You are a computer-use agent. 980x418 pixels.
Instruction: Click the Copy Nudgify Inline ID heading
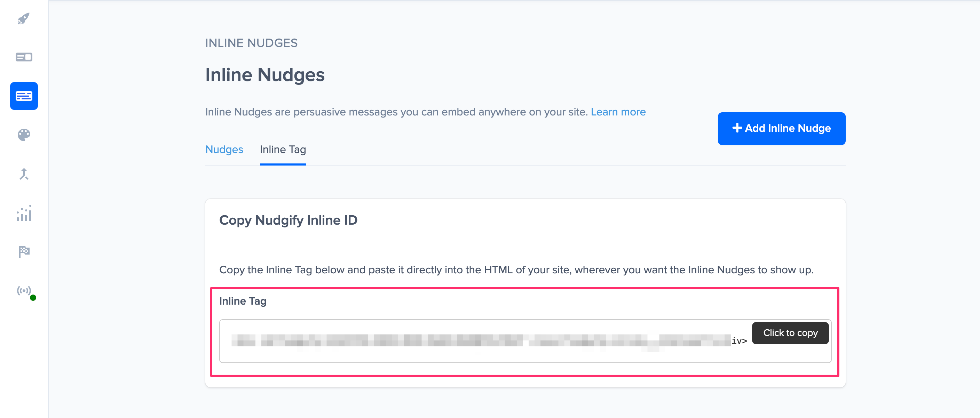(288, 220)
